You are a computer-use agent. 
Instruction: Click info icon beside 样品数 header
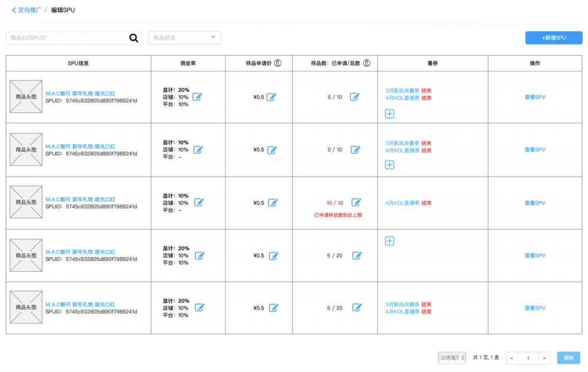coord(367,63)
